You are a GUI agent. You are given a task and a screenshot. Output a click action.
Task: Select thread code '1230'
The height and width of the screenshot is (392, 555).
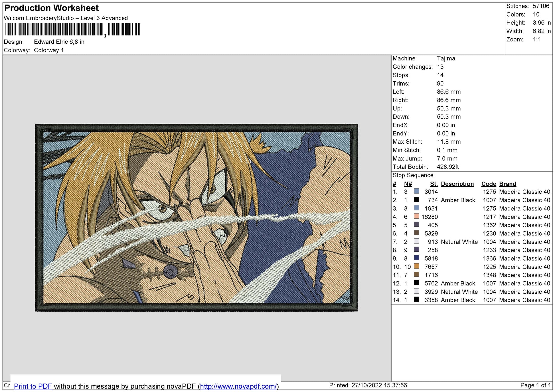pyautogui.click(x=490, y=233)
